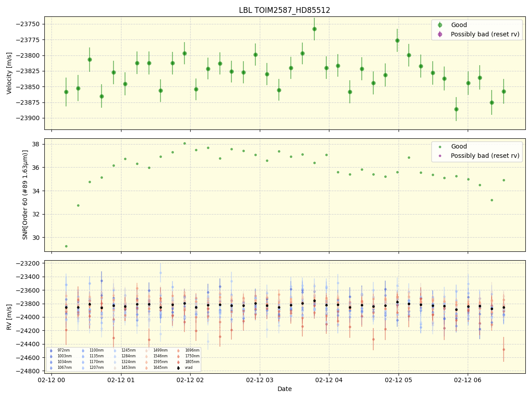Click the 34 tick on SNR axis
Viewport: 532px width, 399px height.
pos(37,191)
